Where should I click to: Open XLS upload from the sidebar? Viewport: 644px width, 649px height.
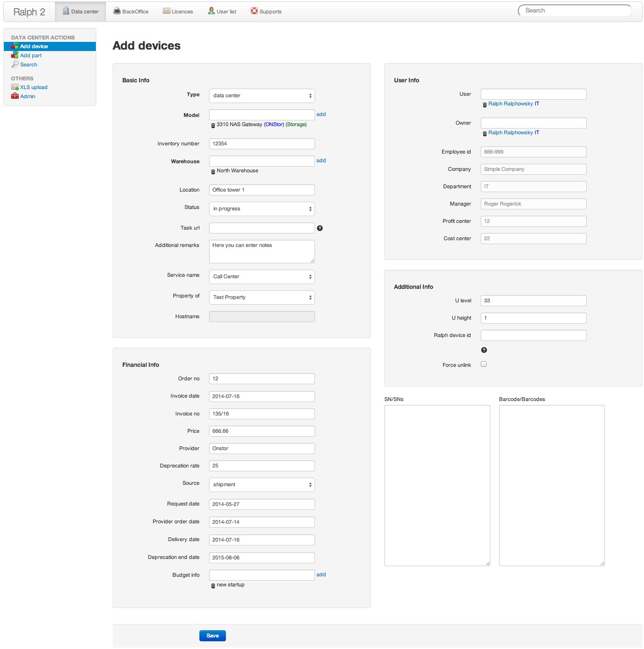33,87
